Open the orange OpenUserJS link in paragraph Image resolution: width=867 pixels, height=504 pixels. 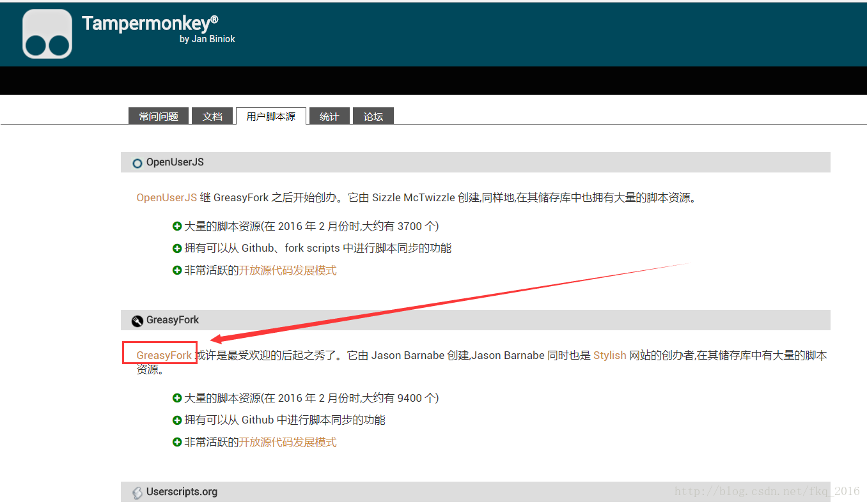[x=166, y=197]
